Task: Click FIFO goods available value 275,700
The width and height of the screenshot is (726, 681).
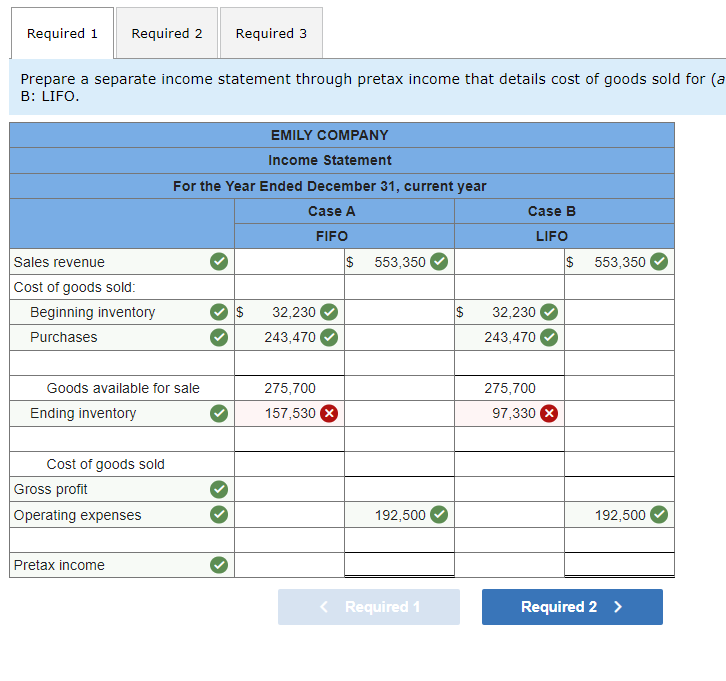Action: pos(290,388)
